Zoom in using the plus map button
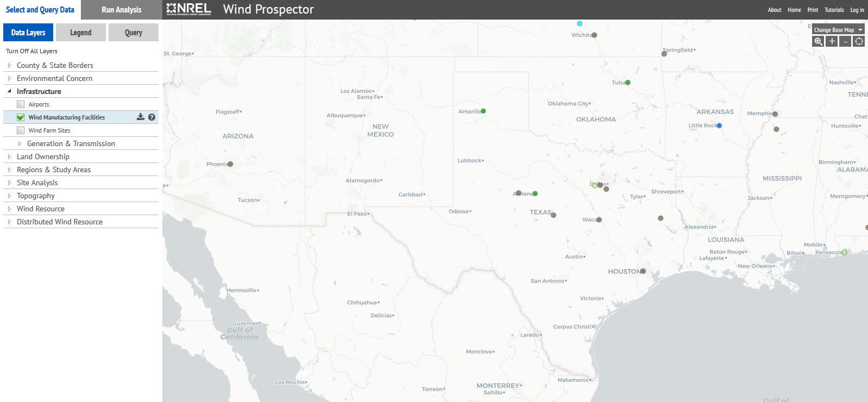 [832, 41]
